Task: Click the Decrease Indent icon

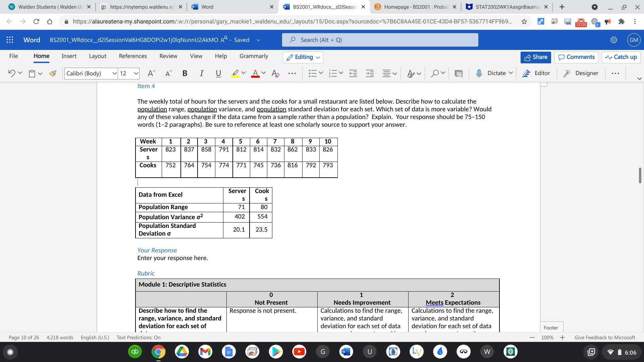Action: (x=353, y=73)
